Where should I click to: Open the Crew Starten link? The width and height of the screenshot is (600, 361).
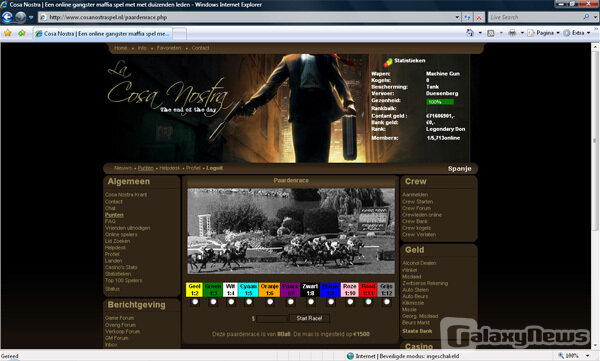pos(417,202)
